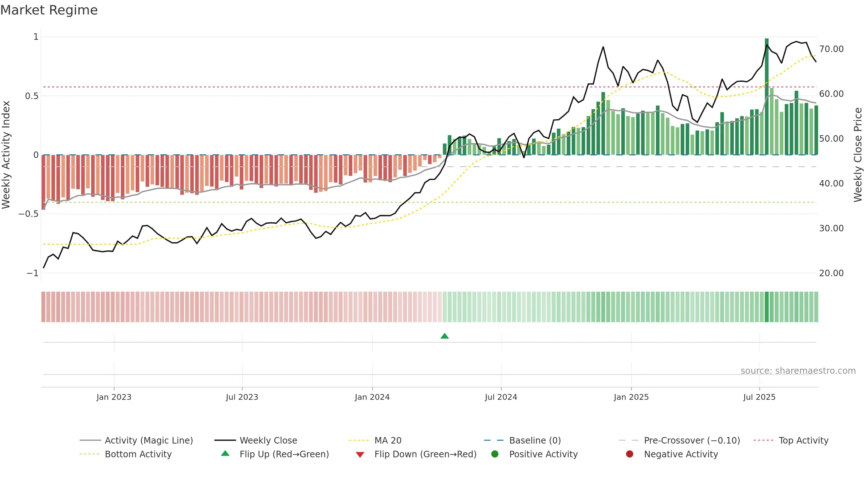Click the Negative Activity red circle icon
Image resolution: width=868 pixels, height=488 pixels.
(630, 454)
